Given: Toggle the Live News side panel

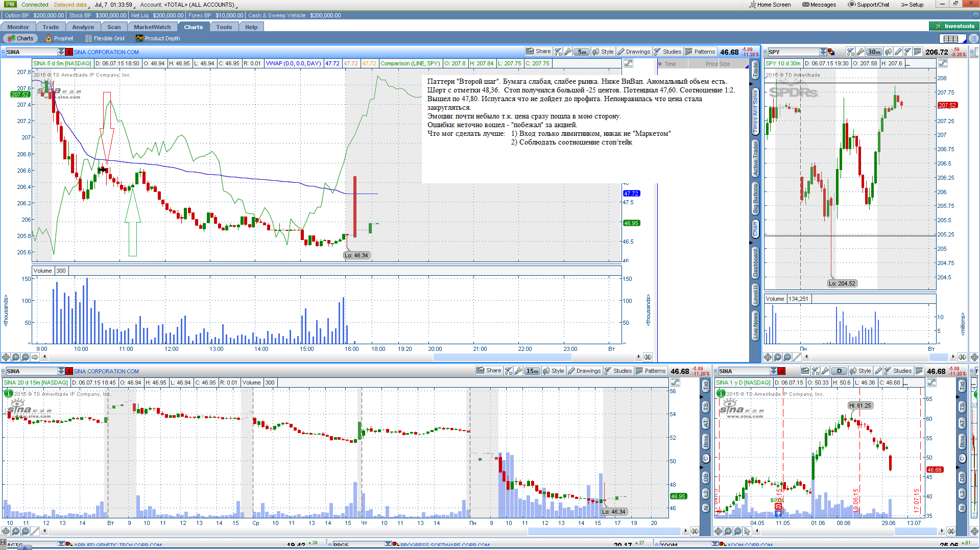Looking at the screenshot, I should tap(755, 326).
